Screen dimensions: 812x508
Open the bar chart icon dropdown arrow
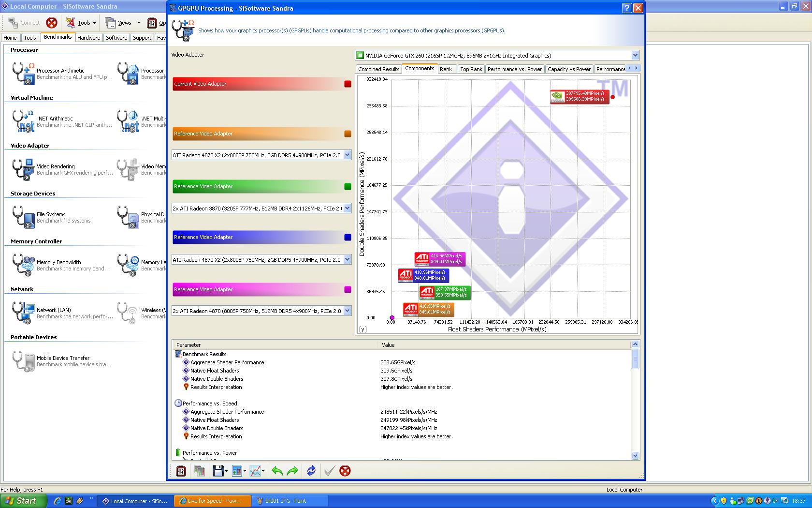(x=245, y=471)
